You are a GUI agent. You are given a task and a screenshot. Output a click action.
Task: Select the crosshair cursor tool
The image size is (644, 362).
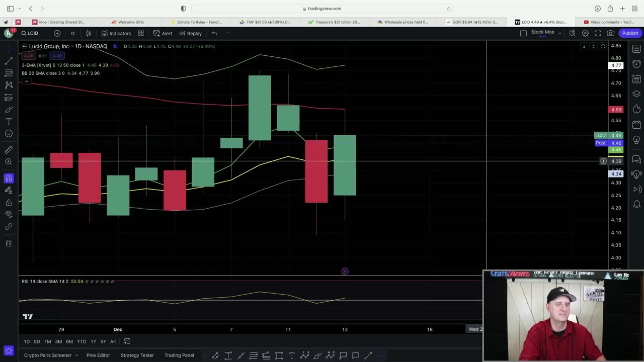coord(9,49)
